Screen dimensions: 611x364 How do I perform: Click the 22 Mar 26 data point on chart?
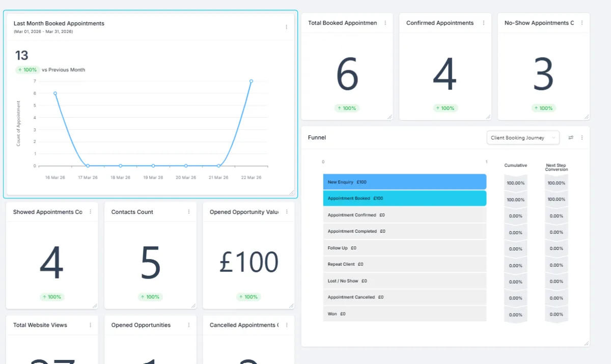pos(251,81)
